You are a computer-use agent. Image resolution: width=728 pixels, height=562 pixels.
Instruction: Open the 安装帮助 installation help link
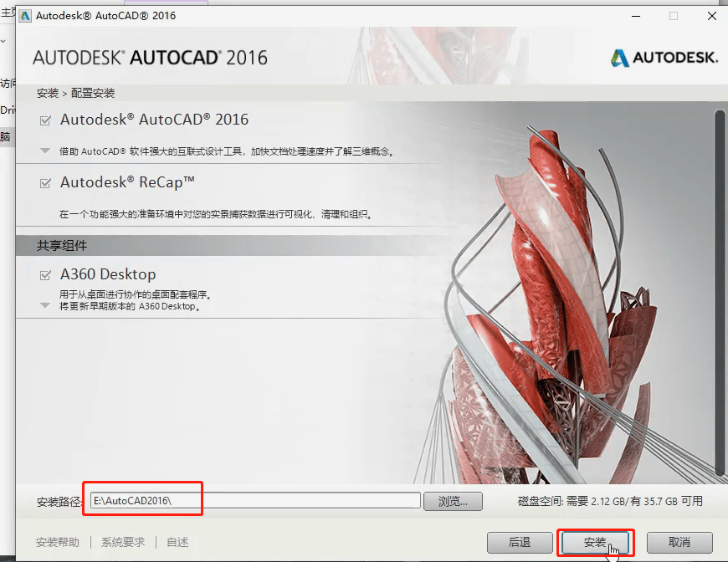click(58, 542)
